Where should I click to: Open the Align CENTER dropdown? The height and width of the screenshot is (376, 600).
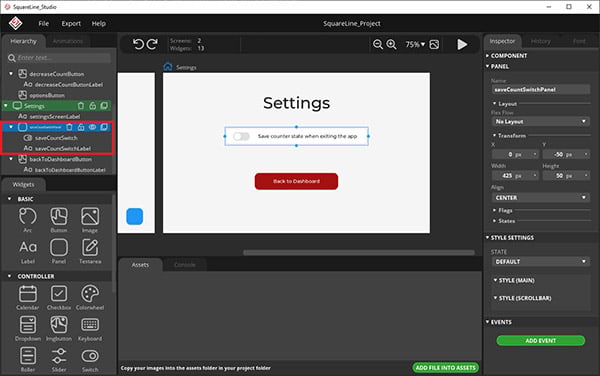click(x=540, y=197)
